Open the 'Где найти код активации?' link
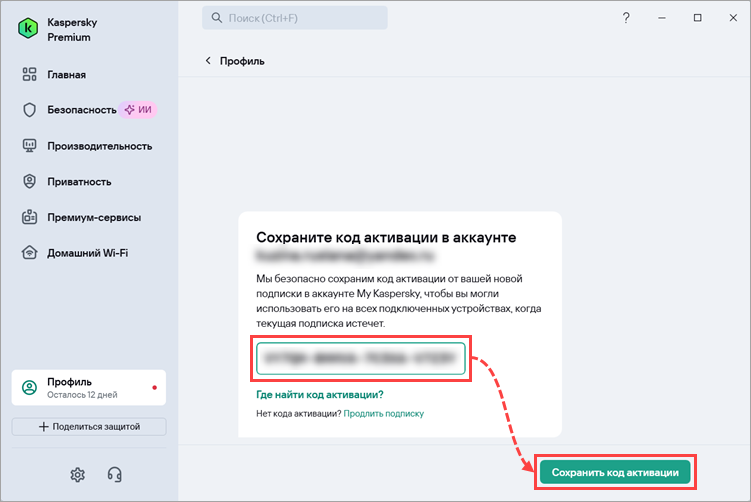This screenshot has height=502, width=751. click(x=320, y=395)
